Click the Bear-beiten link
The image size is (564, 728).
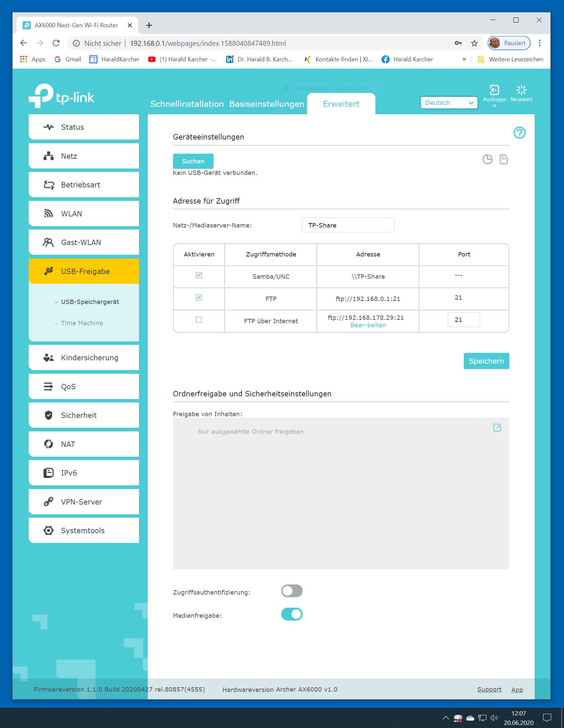[x=368, y=325]
